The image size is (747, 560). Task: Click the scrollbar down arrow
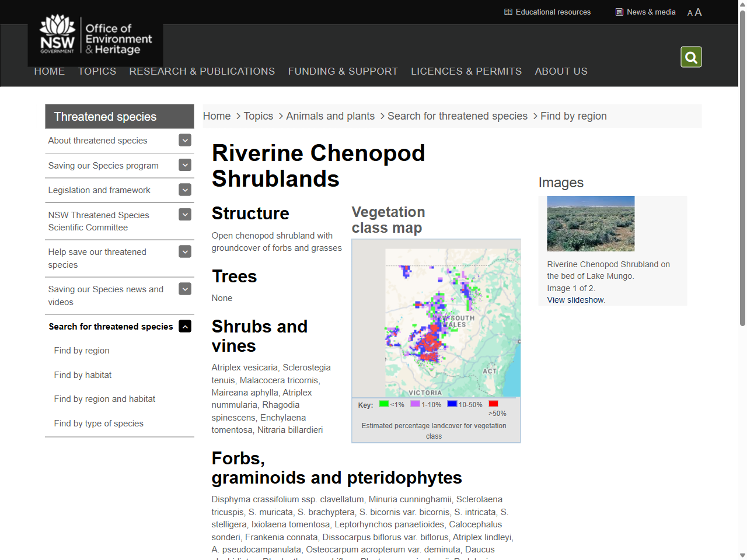742,555
